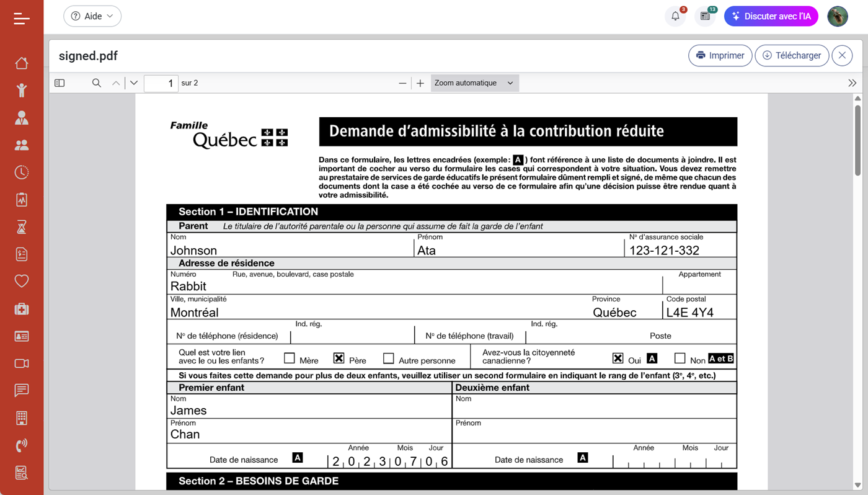This screenshot has height=495, width=868.
Task: Click the 'Rabbit' address value
Action: click(188, 286)
